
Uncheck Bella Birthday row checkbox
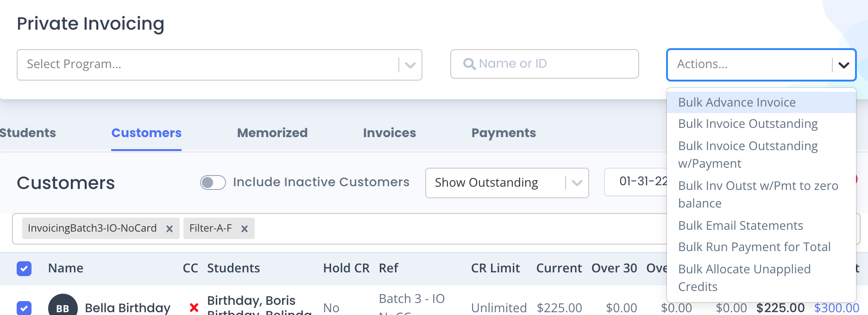(24, 308)
